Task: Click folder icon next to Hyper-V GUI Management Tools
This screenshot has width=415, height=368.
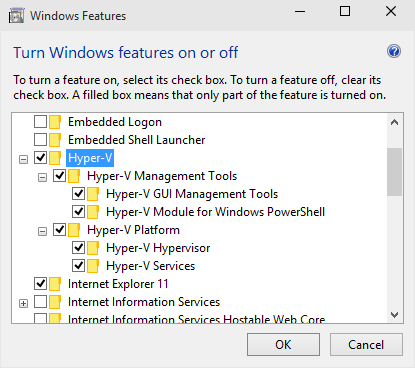Action: click(93, 194)
